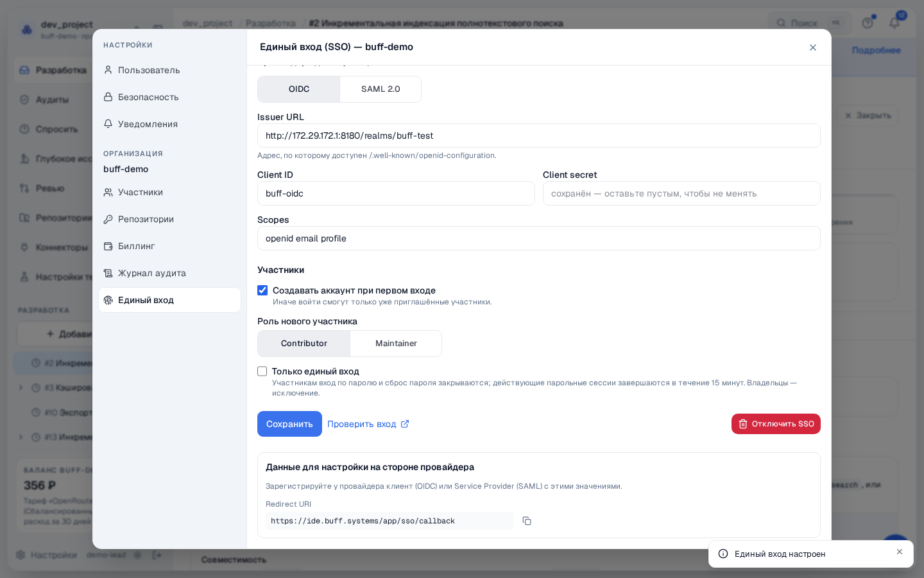Copy the Redirect URI value
The height and width of the screenshot is (578, 924).
click(527, 521)
